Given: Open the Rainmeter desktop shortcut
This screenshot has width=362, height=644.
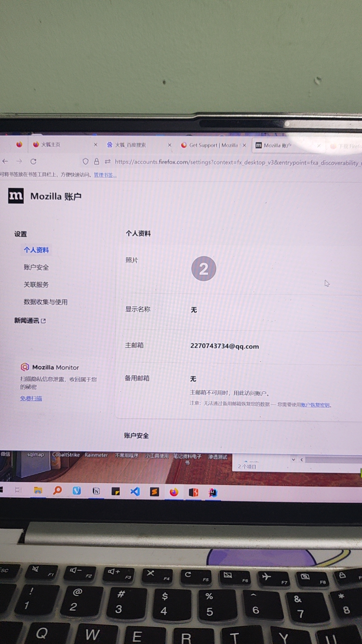Looking at the screenshot, I should 96,455.
